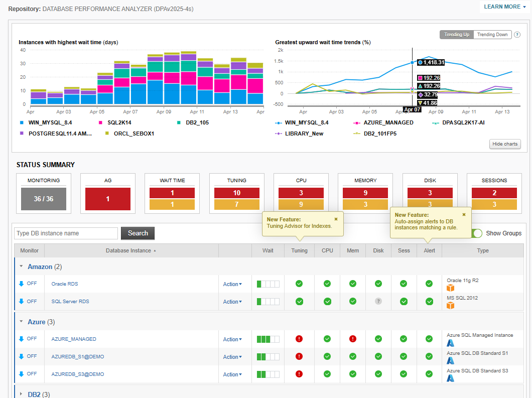Open Action menu for SQL Server RDS
This screenshot has height=398, width=532.
pos(232,302)
